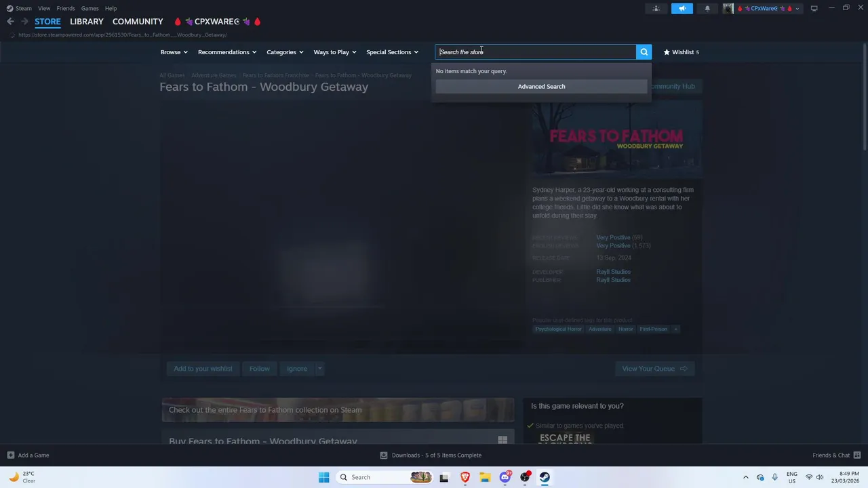Open the Friends & Chat icon
The height and width of the screenshot is (488, 868).
click(x=857, y=455)
